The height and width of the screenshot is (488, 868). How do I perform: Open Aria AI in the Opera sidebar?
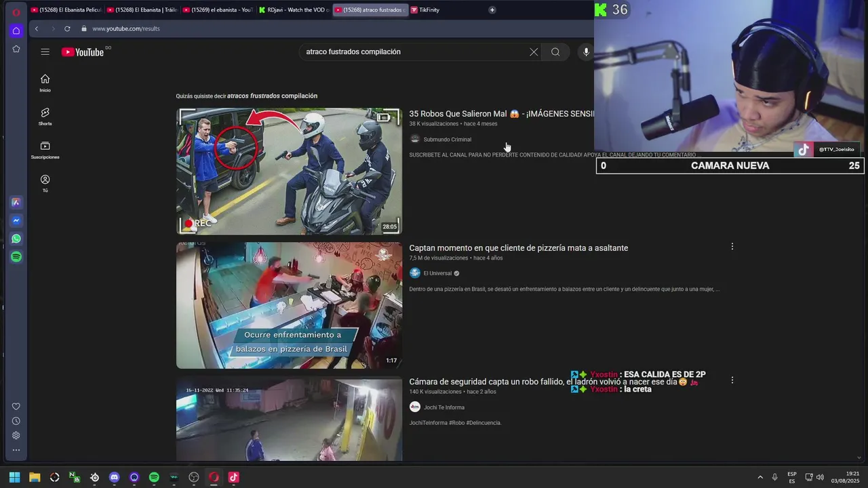pos(16,202)
